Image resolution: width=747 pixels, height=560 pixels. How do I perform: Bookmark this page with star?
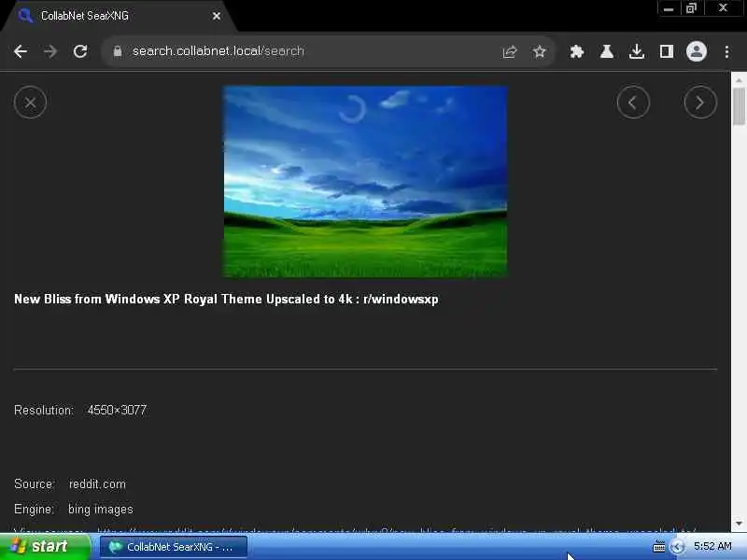pyautogui.click(x=540, y=51)
